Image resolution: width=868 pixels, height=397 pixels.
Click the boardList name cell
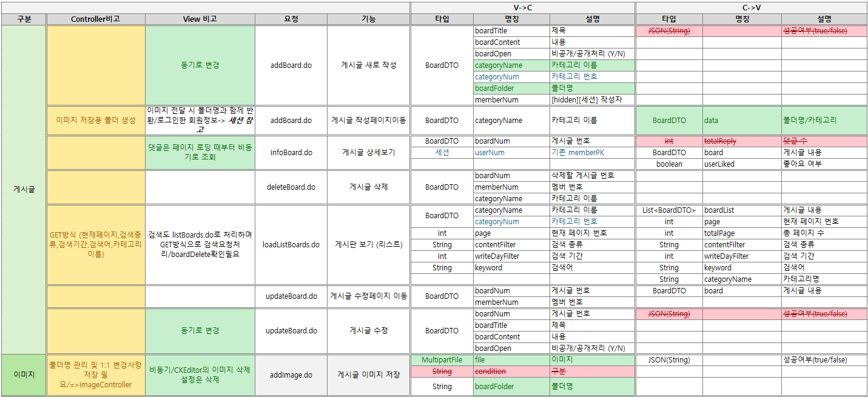[x=742, y=210]
